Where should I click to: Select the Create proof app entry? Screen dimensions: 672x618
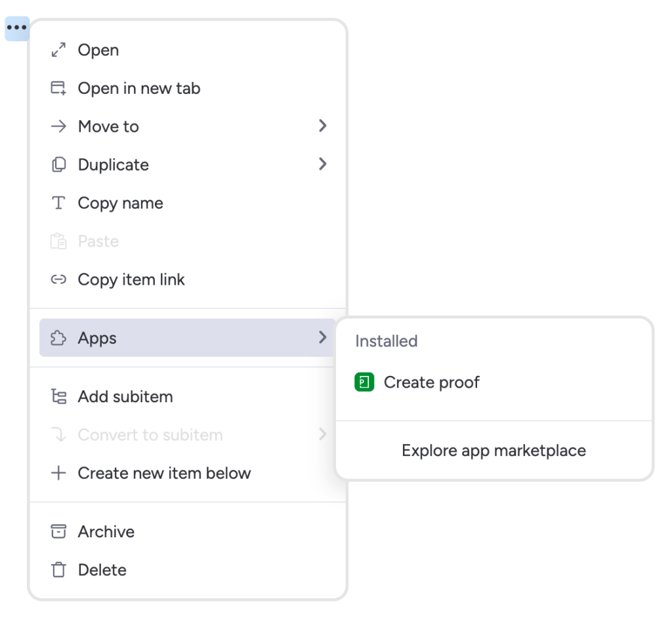[x=433, y=382]
